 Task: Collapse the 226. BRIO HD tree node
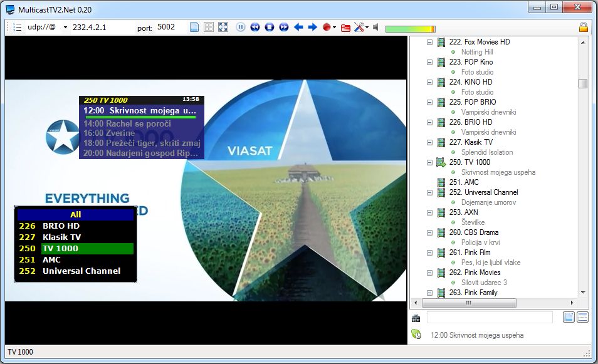click(429, 122)
